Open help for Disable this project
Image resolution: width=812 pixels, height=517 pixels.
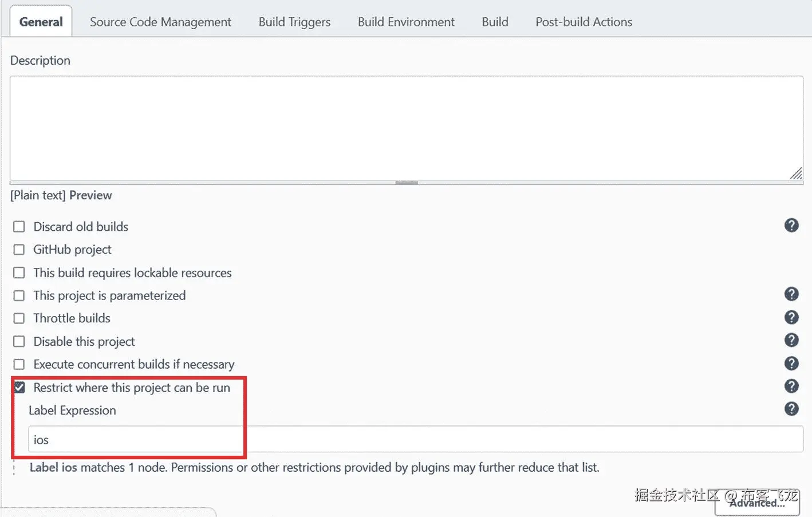click(x=791, y=340)
